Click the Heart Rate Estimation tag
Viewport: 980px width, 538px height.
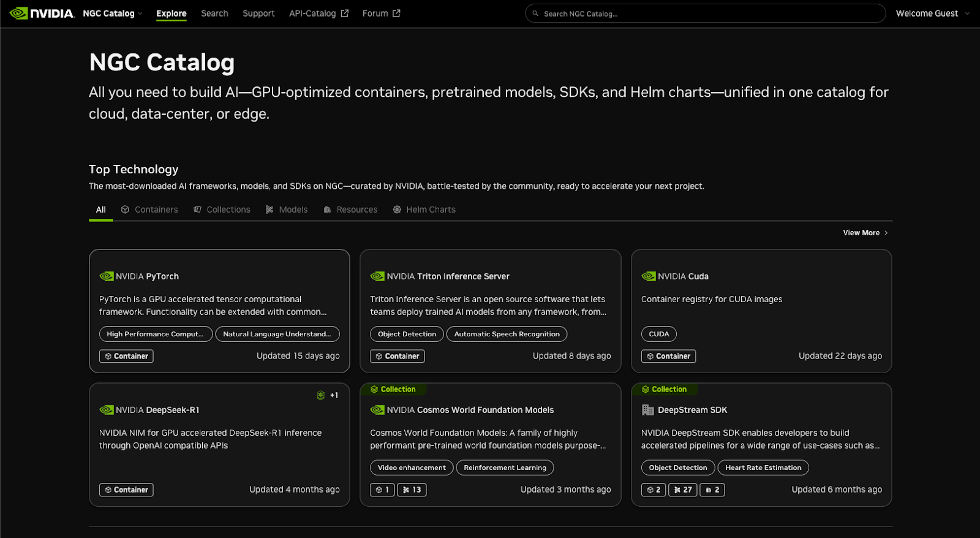(x=763, y=468)
